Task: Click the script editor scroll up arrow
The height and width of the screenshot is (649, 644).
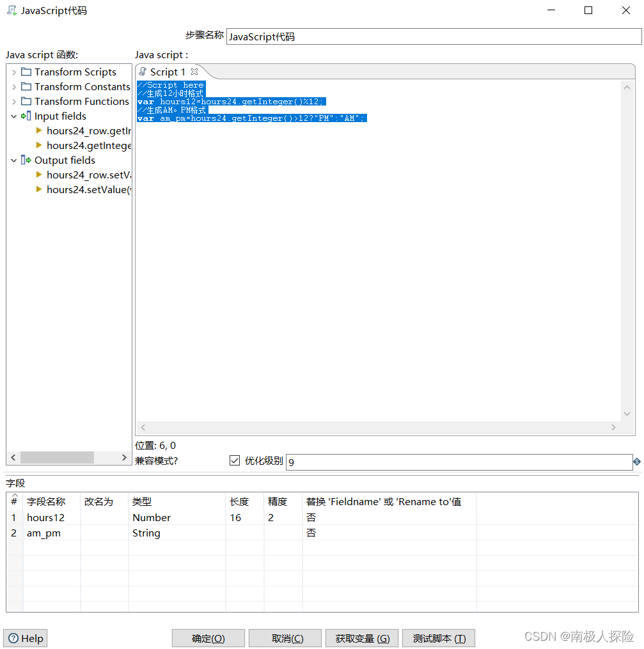Action: pos(627,88)
